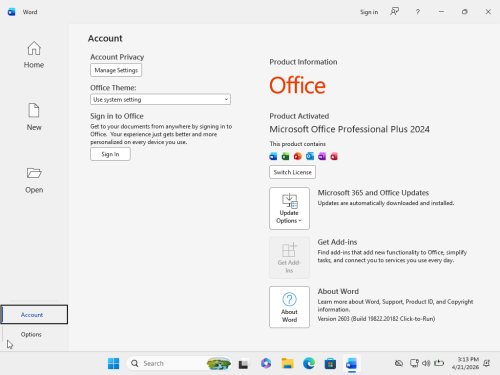This screenshot has height=375, width=500.
Task: Click the battery icon in system tray
Action: coord(439,363)
